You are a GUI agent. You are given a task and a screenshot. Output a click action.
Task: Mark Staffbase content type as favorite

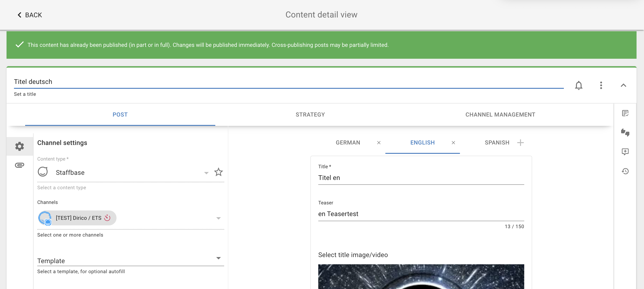point(219,172)
